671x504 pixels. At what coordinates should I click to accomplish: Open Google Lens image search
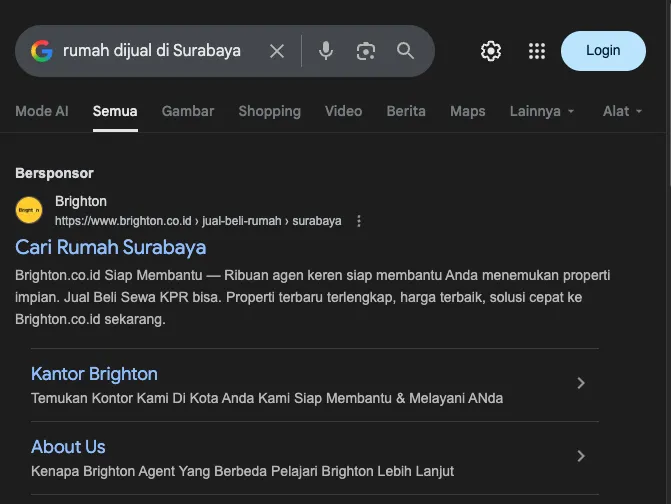tap(366, 51)
